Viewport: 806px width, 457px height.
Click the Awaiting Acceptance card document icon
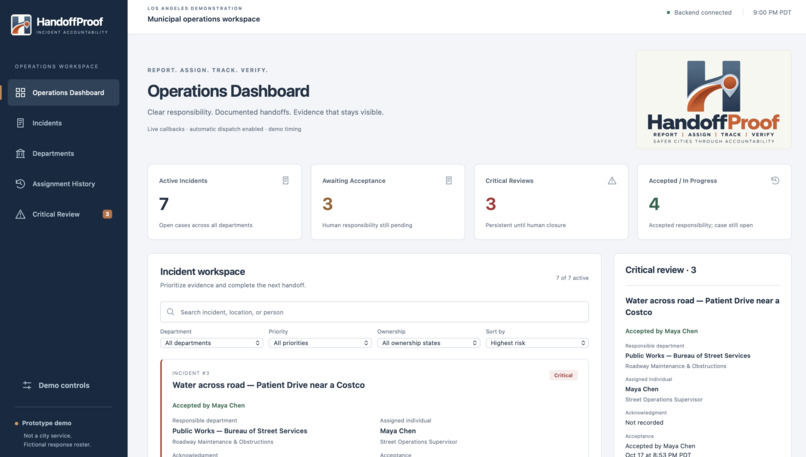[449, 180]
